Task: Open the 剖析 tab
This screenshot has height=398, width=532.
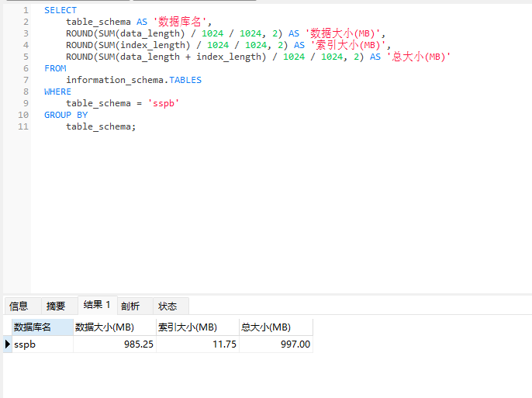Action: point(135,306)
